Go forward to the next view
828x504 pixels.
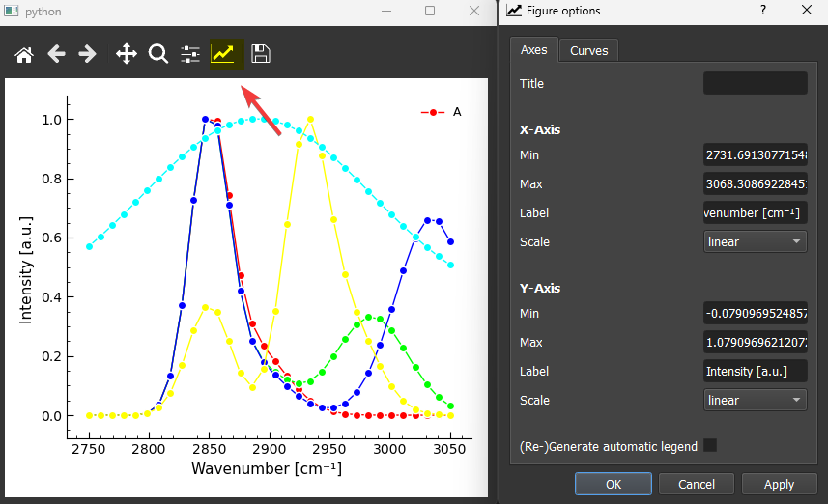click(x=87, y=54)
